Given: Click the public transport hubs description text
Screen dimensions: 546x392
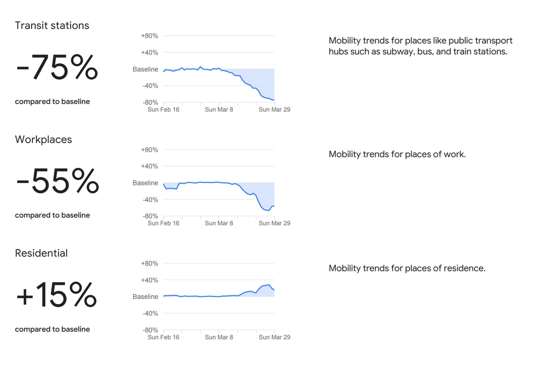Looking at the screenshot, I should tap(421, 46).
